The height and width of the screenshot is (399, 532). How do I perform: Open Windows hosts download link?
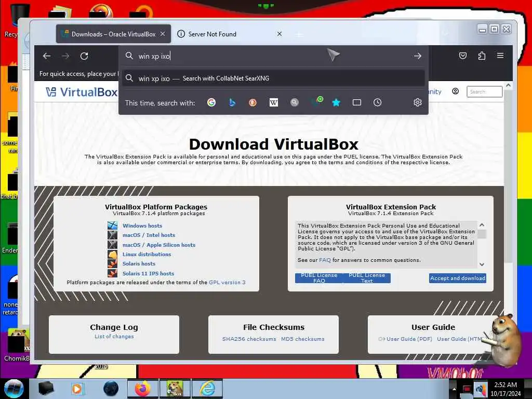tap(142, 225)
